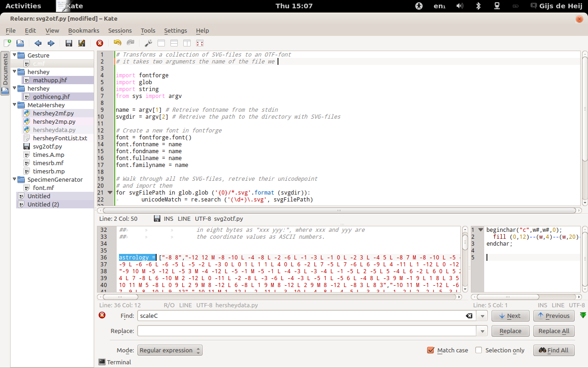
Task: Open the Activities overview
Action: pyautogui.click(x=23, y=6)
